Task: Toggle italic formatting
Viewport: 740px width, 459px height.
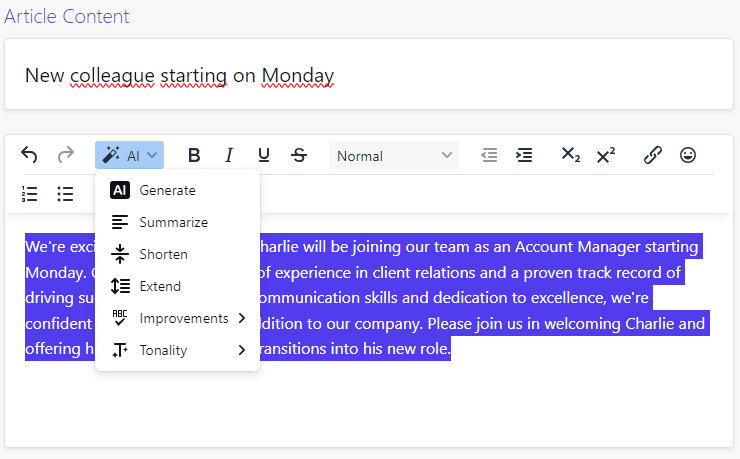Action: coord(229,155)
